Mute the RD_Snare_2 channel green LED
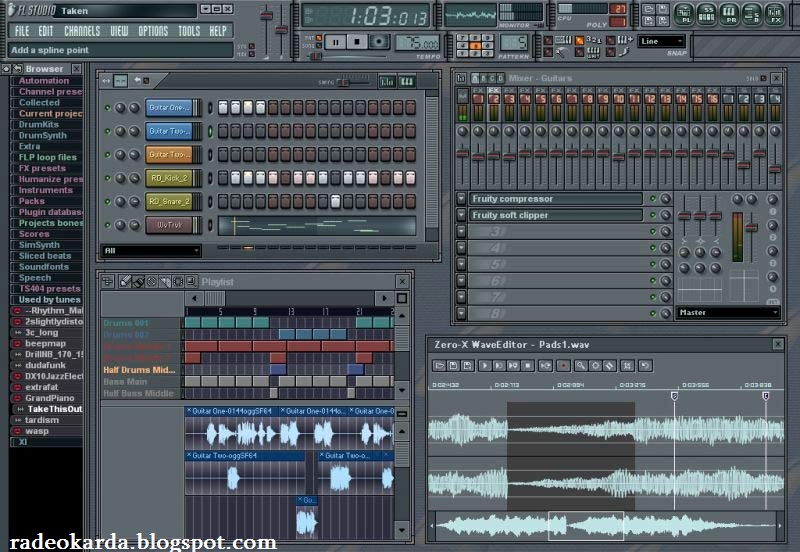The image size is (800, 552). click(108, 202)
